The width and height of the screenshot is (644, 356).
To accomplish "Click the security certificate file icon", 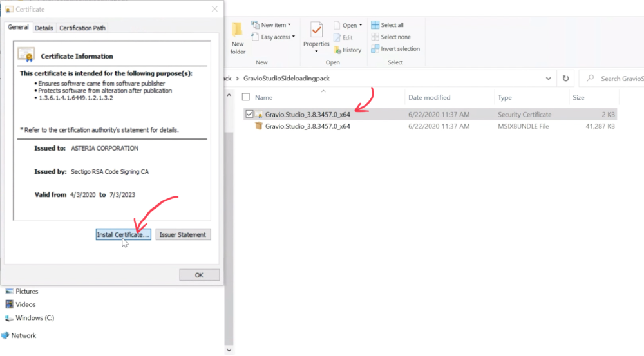I will [259, 115].
